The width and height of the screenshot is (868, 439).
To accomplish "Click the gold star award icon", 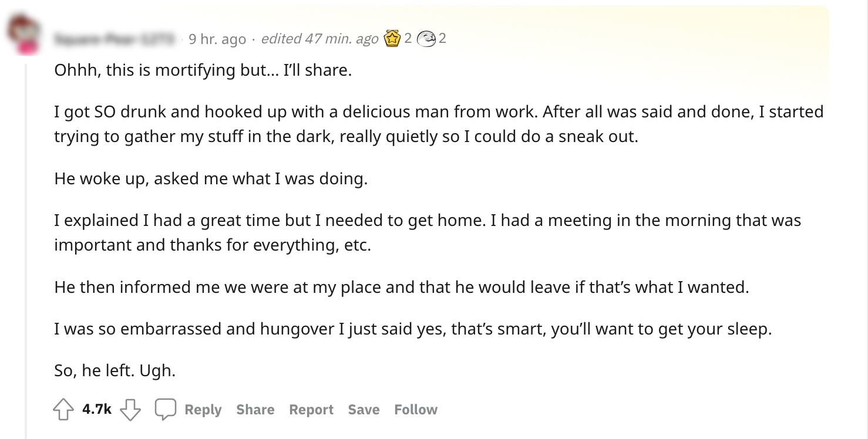I will [391, 39].
